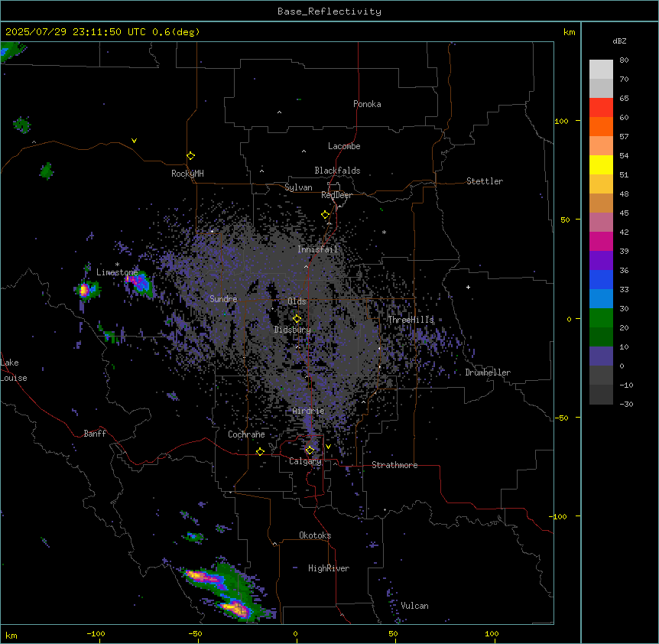659x644 pixels.
Task: Click the Stettler label
Action: [x=485, y=181]
